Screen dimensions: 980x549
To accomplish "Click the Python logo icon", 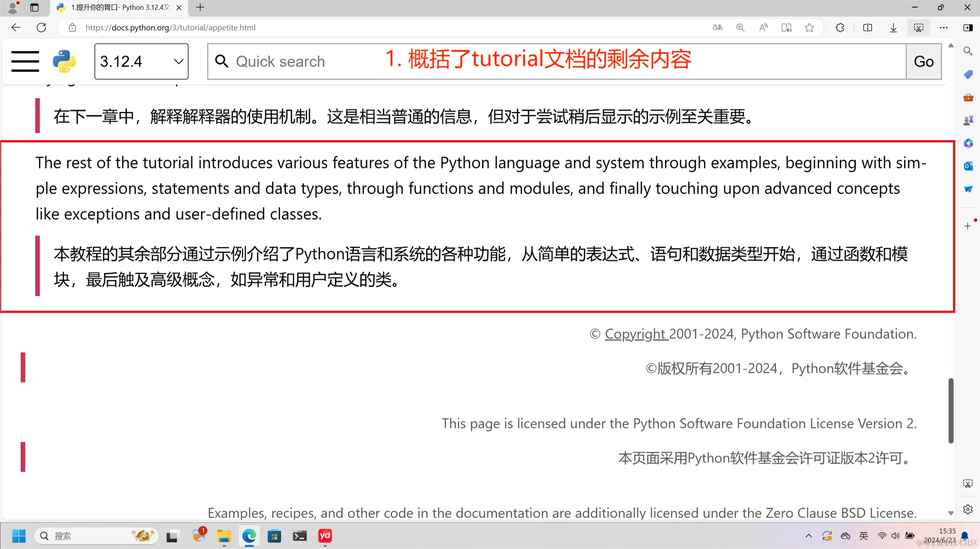I will [x=64, y=61].
